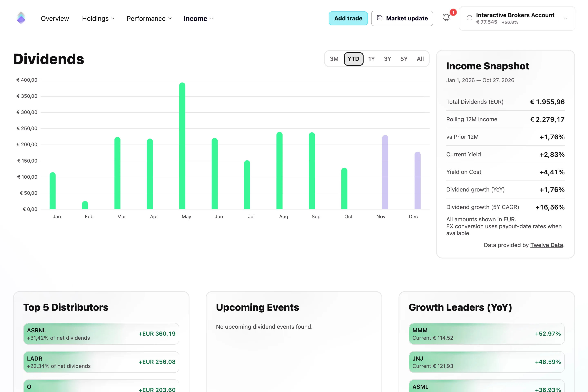Click the red notification count badge
Viewport: 588px width, 392px height.
tap(453, 12)
